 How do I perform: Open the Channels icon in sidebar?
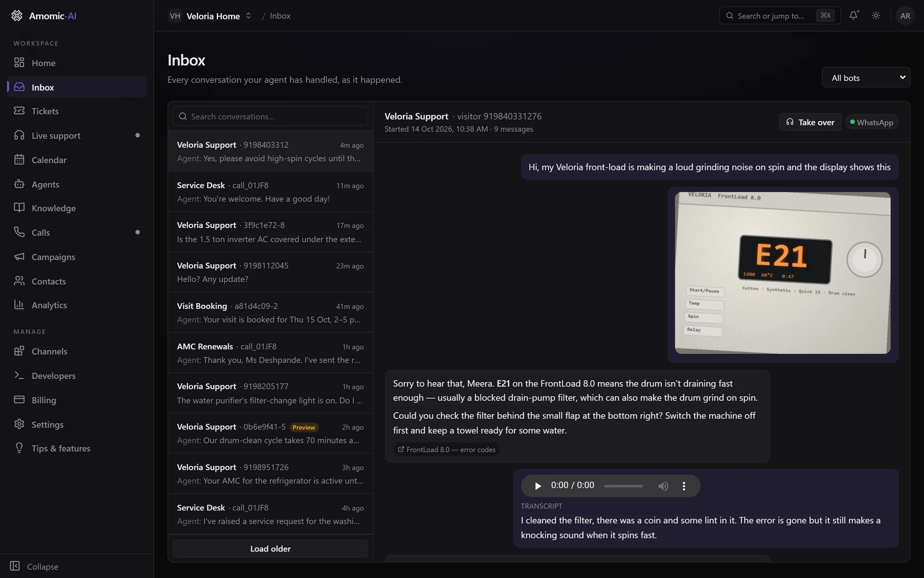(19, 351)
